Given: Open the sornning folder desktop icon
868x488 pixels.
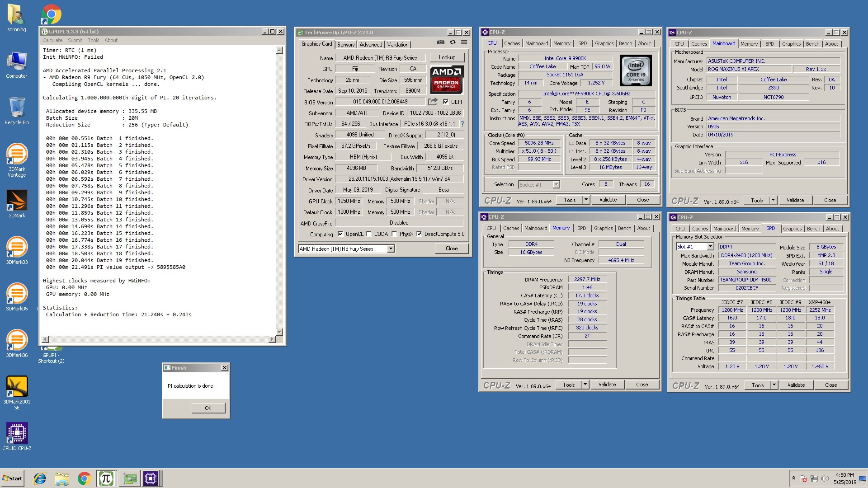Looking at the screenshot, I should point(17,19).
